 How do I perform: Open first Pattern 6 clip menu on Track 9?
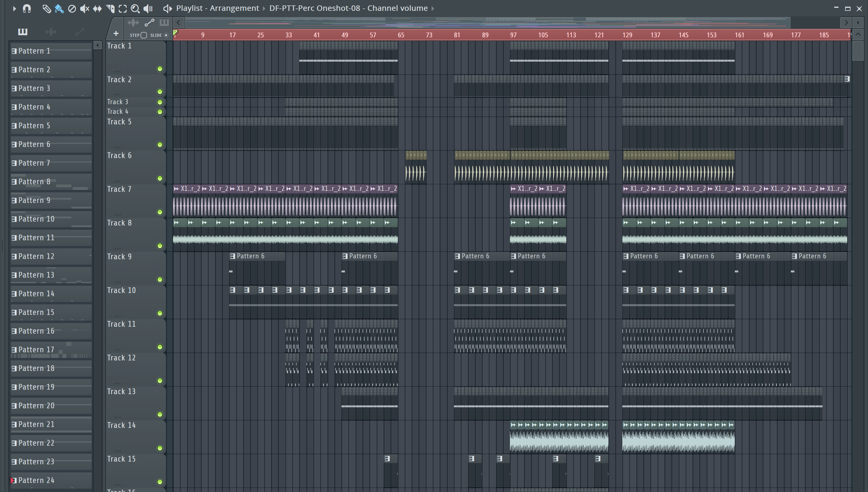(232, 256)
